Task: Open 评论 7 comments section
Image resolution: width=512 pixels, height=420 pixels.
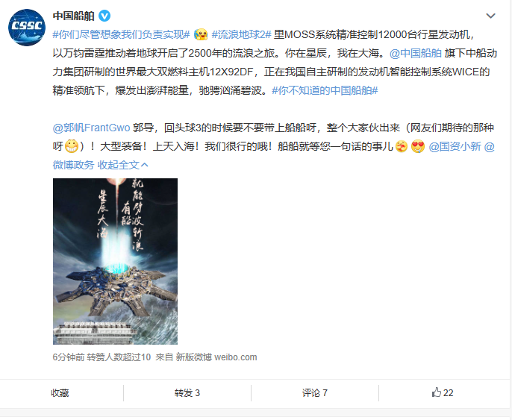Action: coord(315,392)
